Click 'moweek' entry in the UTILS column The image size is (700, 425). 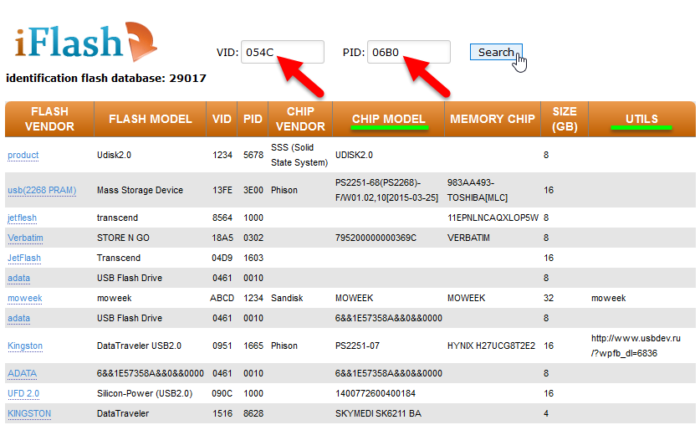(x=608, y=298)
